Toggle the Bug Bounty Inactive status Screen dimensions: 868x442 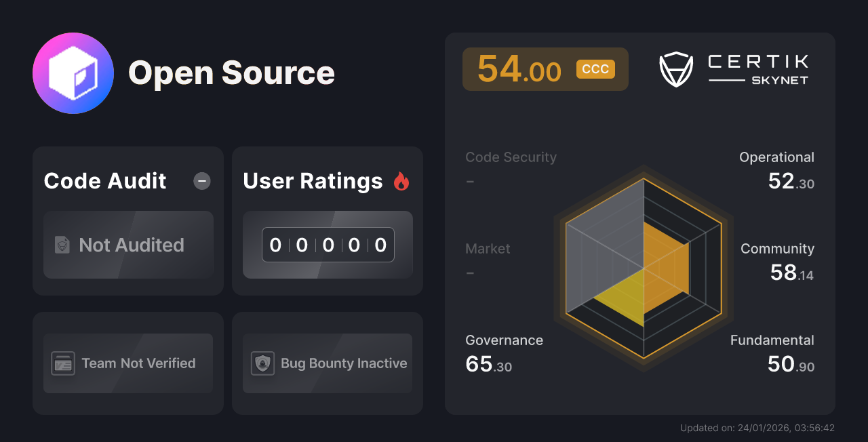click(327, 363)
